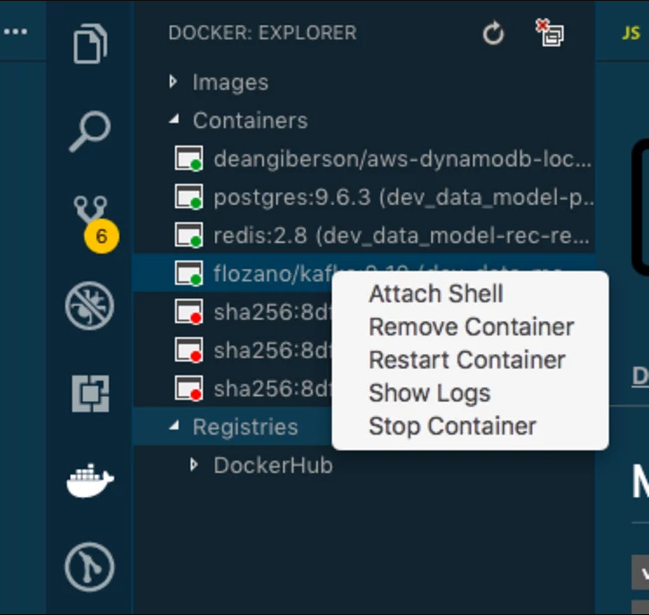Click the Registries section label
This screenshot has height=615, width=649.
[245, 427]
